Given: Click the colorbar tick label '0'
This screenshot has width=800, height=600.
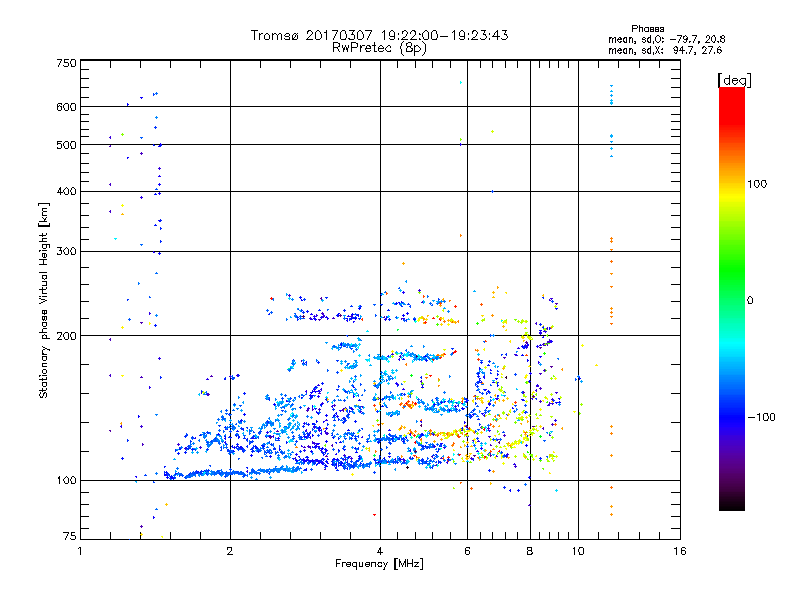Looking at the screenshot, I should [750, 301].
